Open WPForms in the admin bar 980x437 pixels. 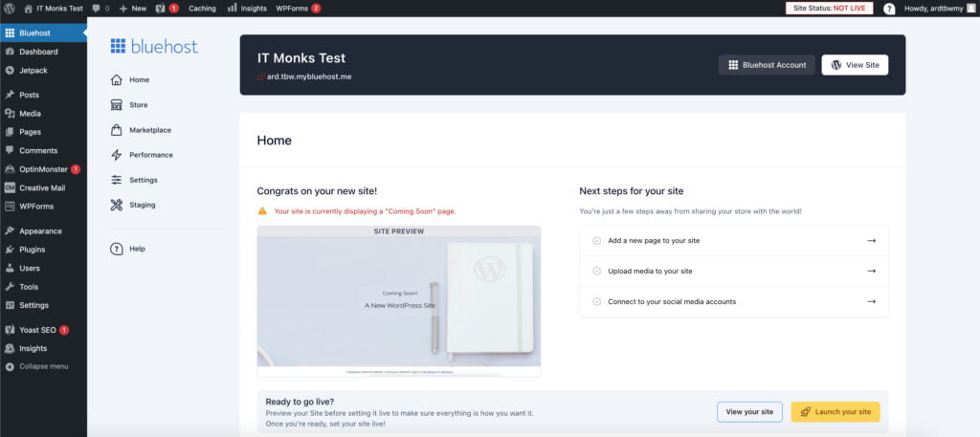[299, 9]
